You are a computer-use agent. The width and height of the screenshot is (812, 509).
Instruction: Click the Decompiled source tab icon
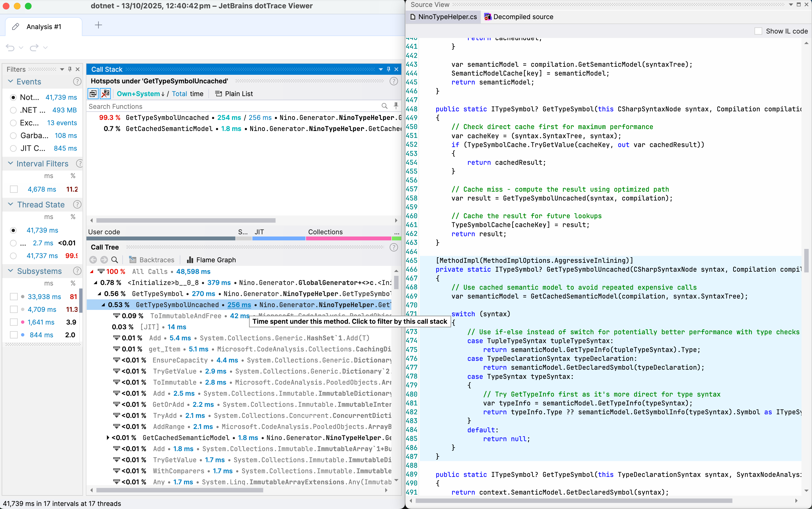click(x=487, y=17)
